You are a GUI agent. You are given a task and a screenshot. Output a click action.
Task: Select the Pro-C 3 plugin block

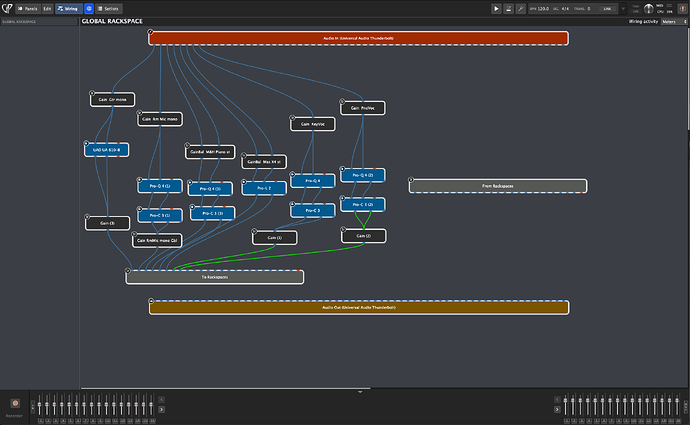coord(312,210)
